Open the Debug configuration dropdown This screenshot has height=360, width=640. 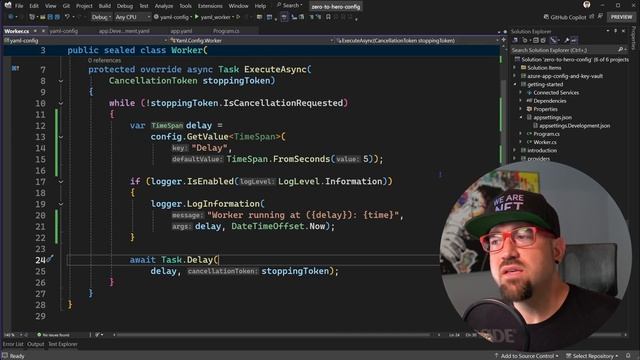coord(101,17)
